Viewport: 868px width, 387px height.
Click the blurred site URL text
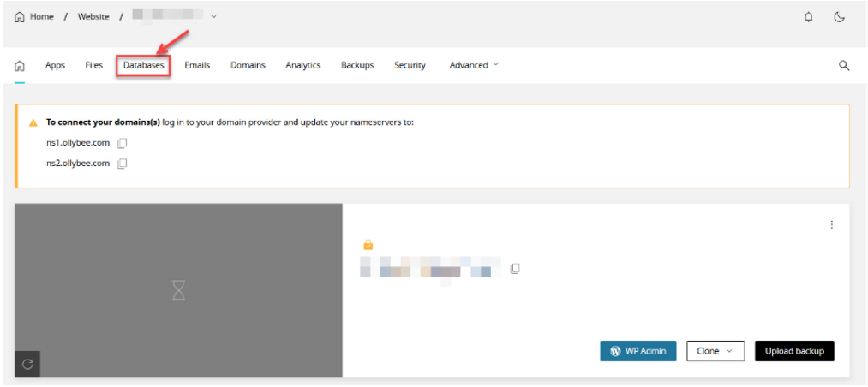click(x=431, y=268)
